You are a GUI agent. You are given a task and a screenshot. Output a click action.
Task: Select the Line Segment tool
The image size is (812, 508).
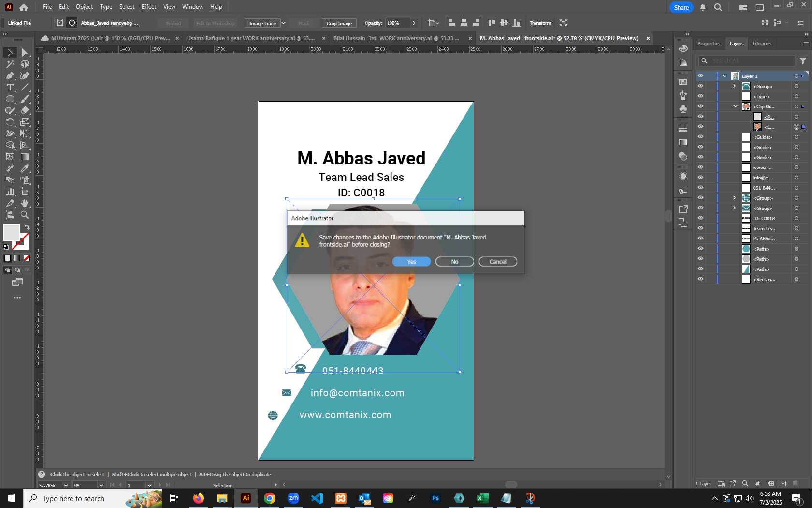(25, 87)
